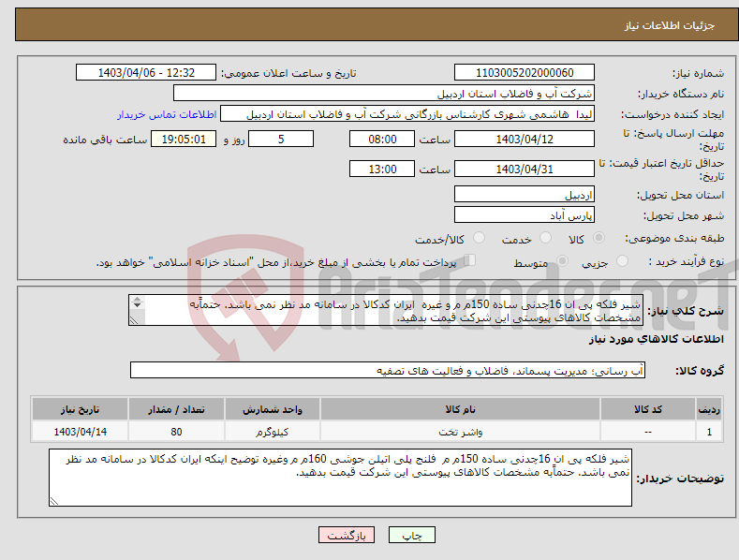Image resolution: width=739 pixels, height=560 pixels.
Task: Click the scroll up arrow in شرح کلی نیاز
Action: pyautogui.click(x=137, y=299)
